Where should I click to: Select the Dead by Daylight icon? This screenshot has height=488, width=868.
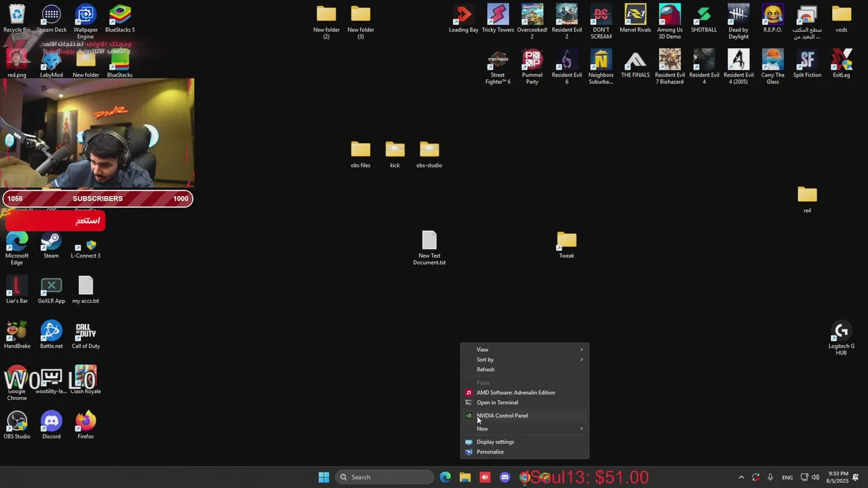tap(738, 22)
